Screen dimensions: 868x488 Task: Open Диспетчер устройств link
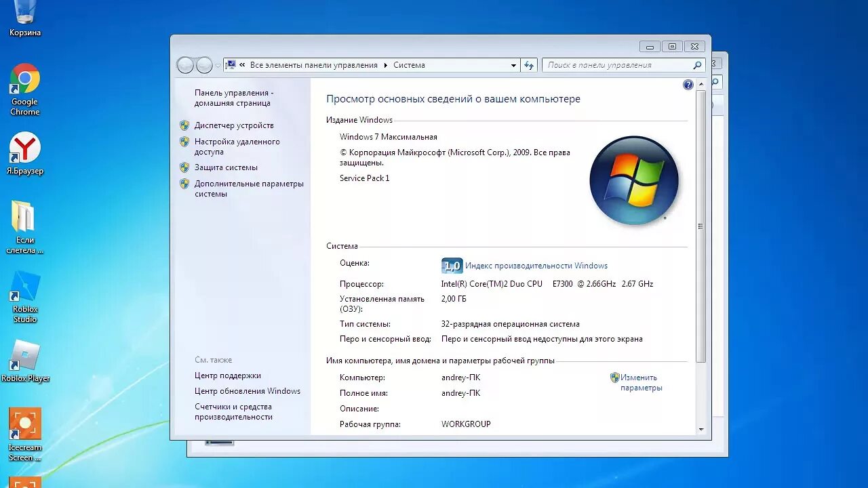(x=234, y=125)
